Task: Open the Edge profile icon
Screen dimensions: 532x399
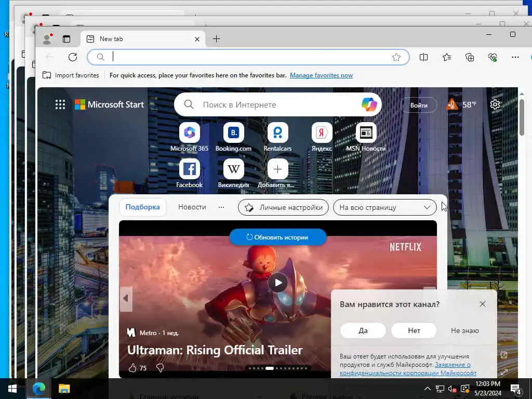Action: 47,39
